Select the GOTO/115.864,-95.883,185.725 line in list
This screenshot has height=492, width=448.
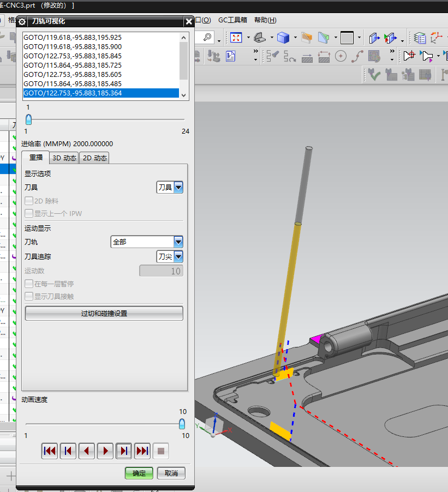tap(73, 65)
